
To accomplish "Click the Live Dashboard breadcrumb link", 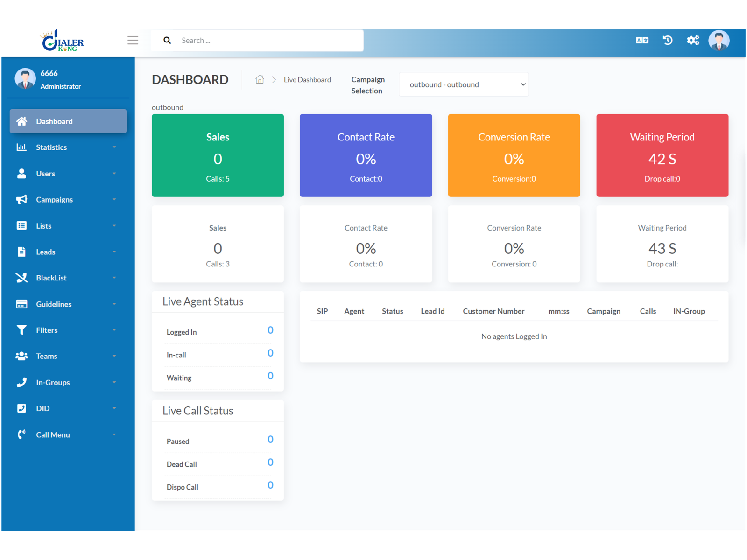I will [307, 79].
